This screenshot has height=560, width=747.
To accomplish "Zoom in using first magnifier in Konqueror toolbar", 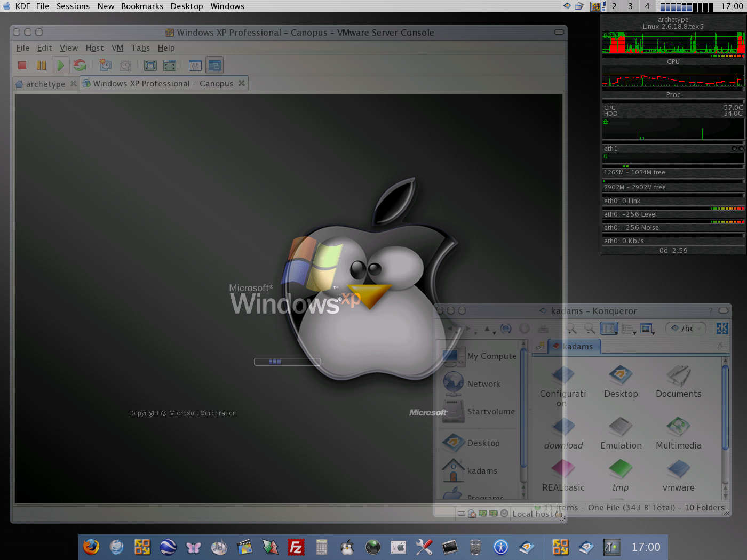I will click(x=571, y=329).
